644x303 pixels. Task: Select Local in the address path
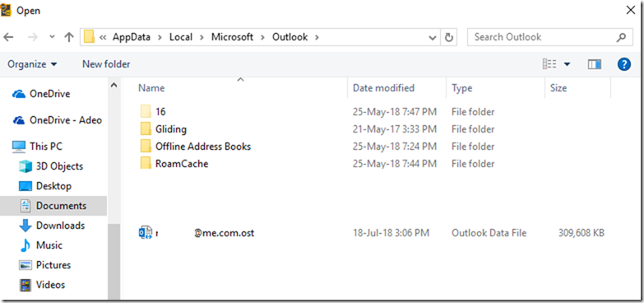181,37
